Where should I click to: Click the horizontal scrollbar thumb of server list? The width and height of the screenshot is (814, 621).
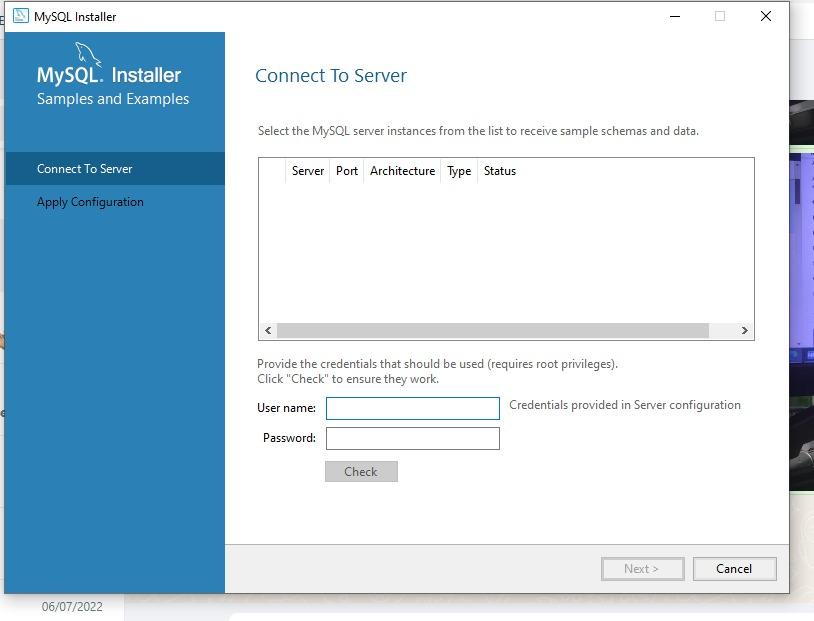tap(493, 330)
